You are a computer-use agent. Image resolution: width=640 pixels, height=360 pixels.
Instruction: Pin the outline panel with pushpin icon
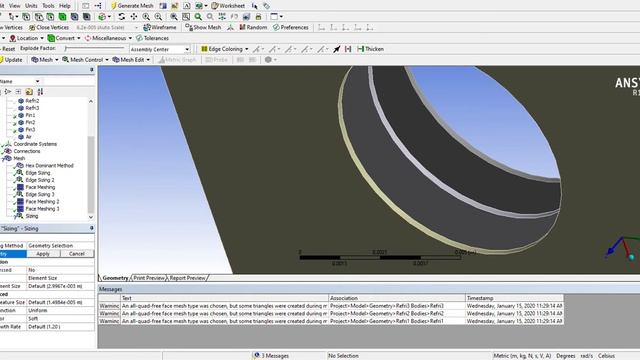(91, 70)
